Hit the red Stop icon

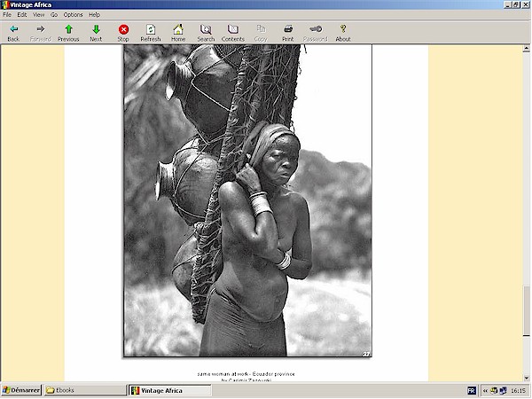[x=123, y=33]
